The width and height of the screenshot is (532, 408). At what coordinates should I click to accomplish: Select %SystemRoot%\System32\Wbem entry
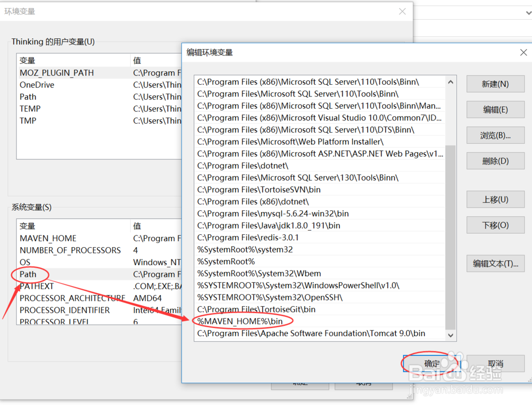[x=320, y=273]
